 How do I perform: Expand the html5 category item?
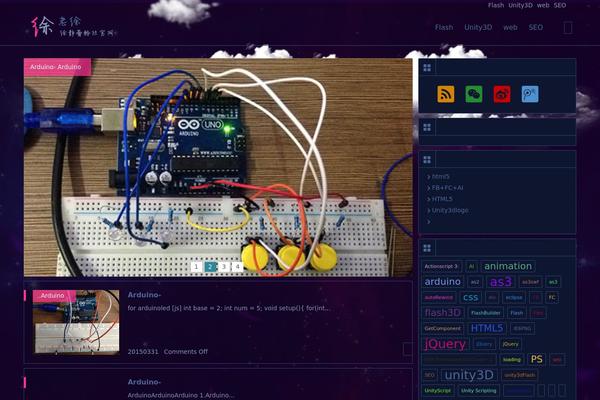tap(440, 177)
